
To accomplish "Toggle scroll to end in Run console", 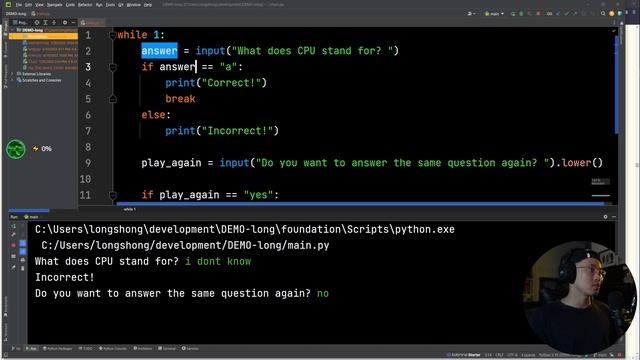I will [23, 251].
